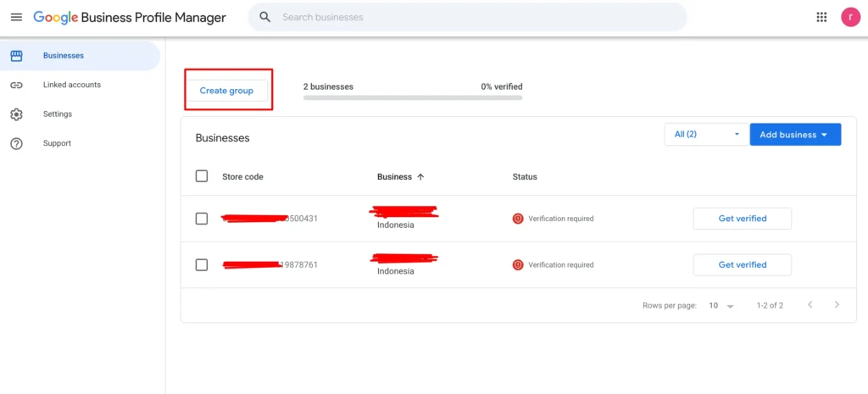Click the '2 businesses' count text

[x=328, y=87]
